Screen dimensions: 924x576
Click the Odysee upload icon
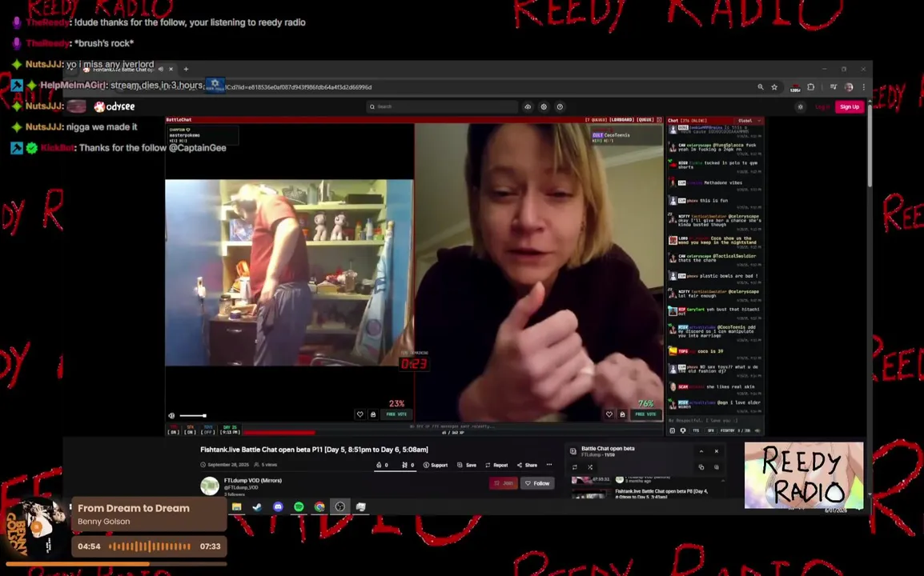[x=528, y=106]
